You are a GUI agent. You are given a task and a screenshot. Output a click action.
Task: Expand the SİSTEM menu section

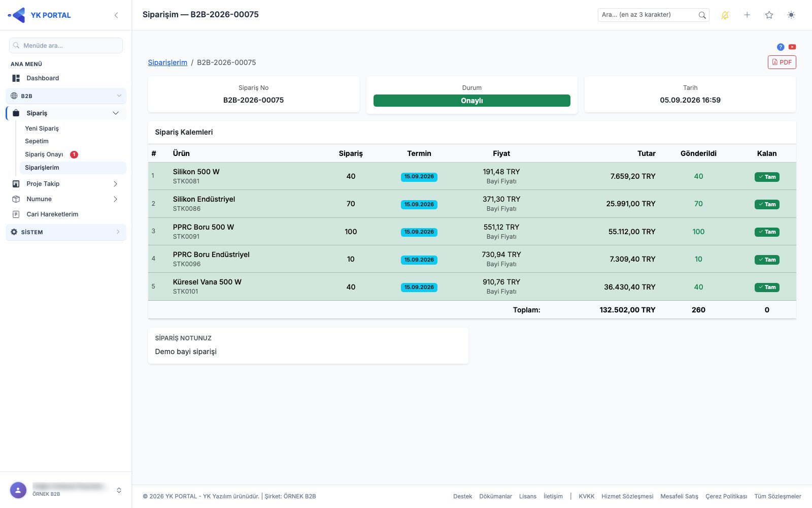[66, 232]
